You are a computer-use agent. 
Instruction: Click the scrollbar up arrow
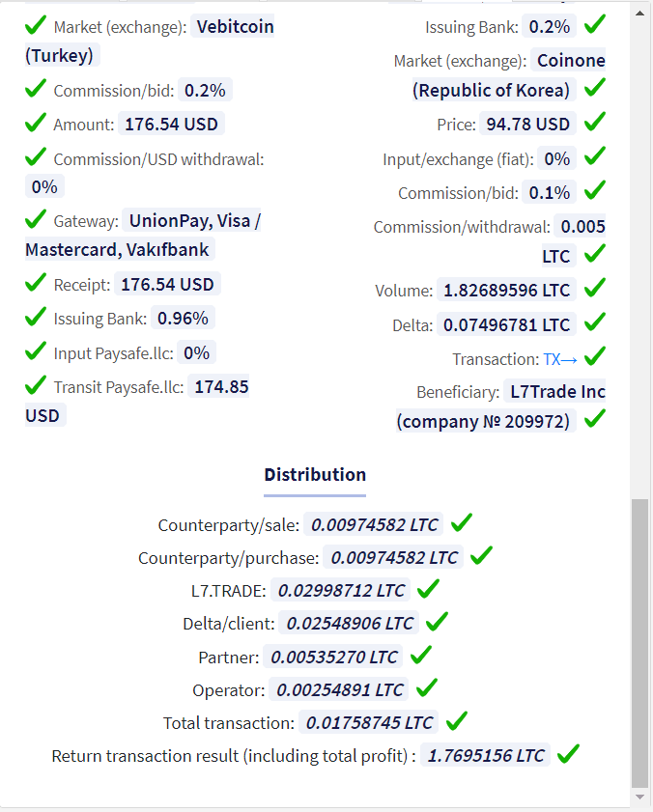pos(640,13)
